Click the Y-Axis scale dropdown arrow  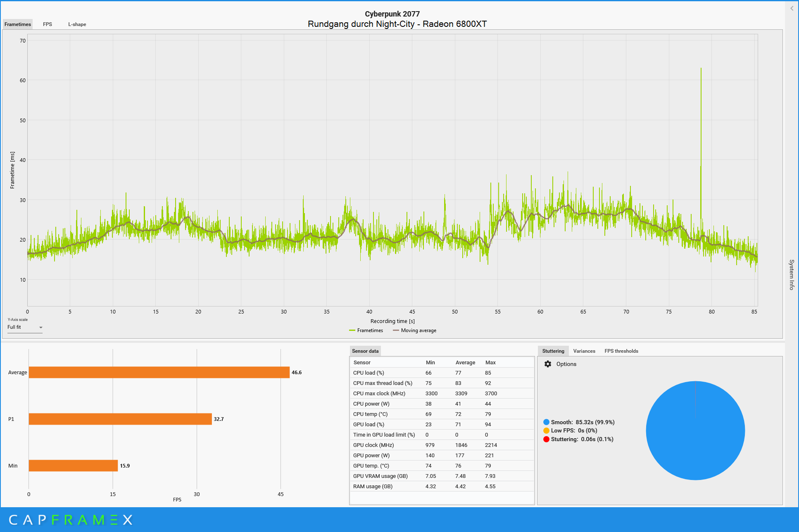click(40, 328)
